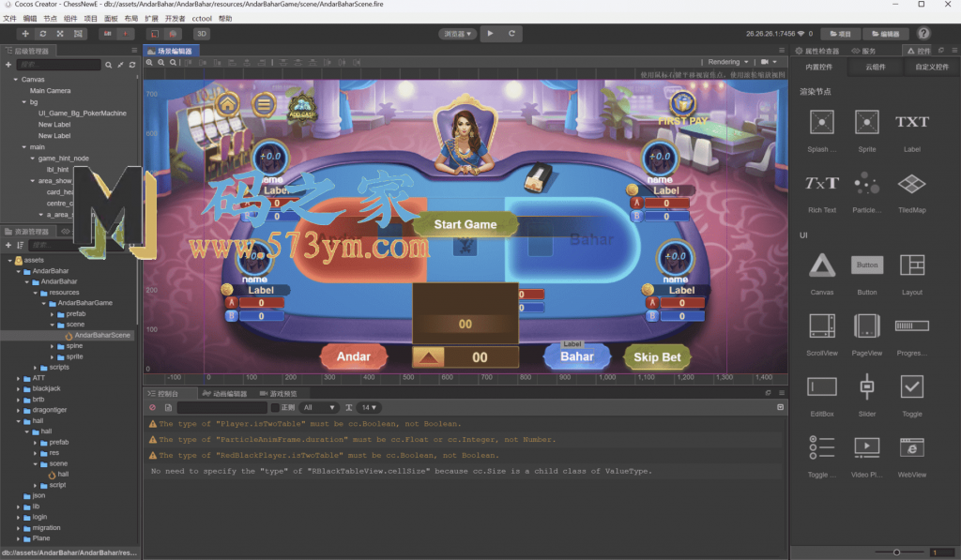Pick the Slider UI control icon
This screenshot has width=961, height=560.
[x=866, y=386]
